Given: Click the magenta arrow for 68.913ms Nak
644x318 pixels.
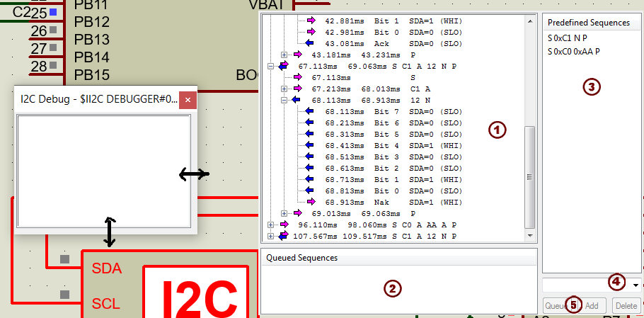Looking at the screenshot, I should [x=311, y=202].
